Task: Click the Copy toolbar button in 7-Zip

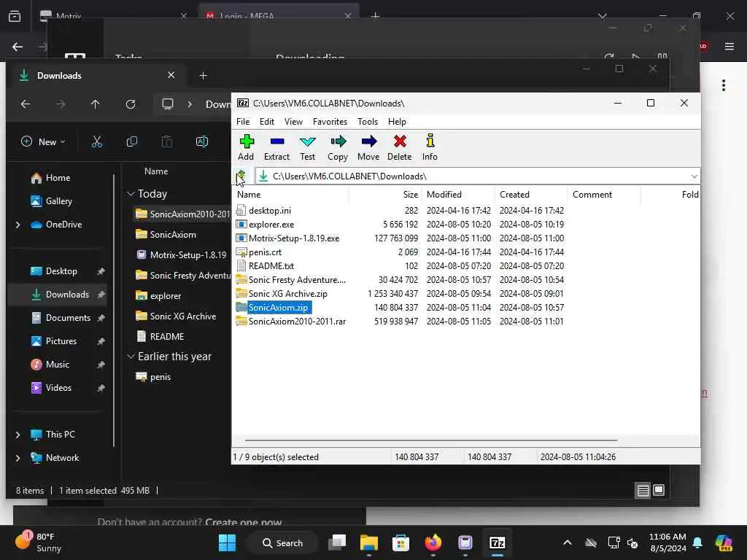Action: (338, 147)
